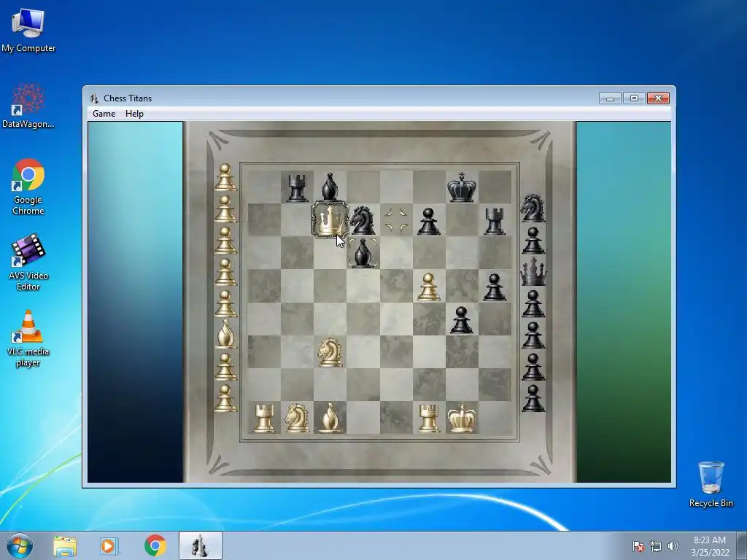This screenshot has height=560, width=747.
Task: Open the Recycle Bin desktop icon
Action: [x=711, y=484]
